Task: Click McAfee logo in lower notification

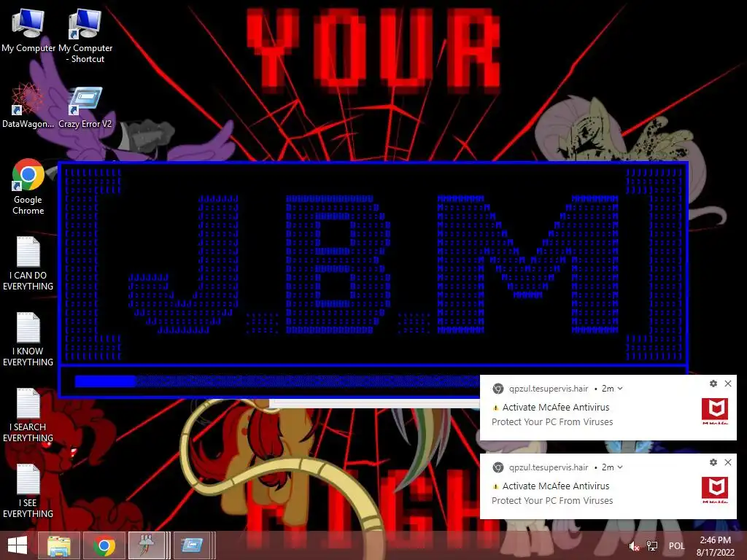Action: (x=715, y=489)
